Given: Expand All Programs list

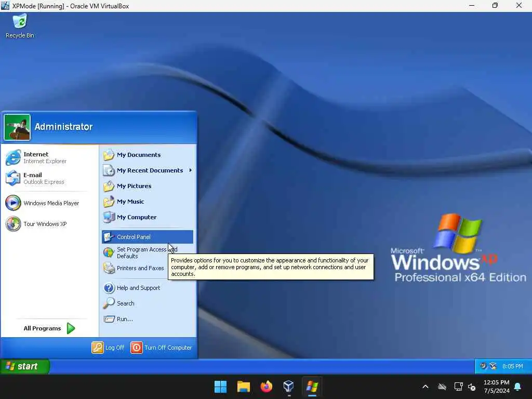Looking at the screenshot, I should 49,328.
